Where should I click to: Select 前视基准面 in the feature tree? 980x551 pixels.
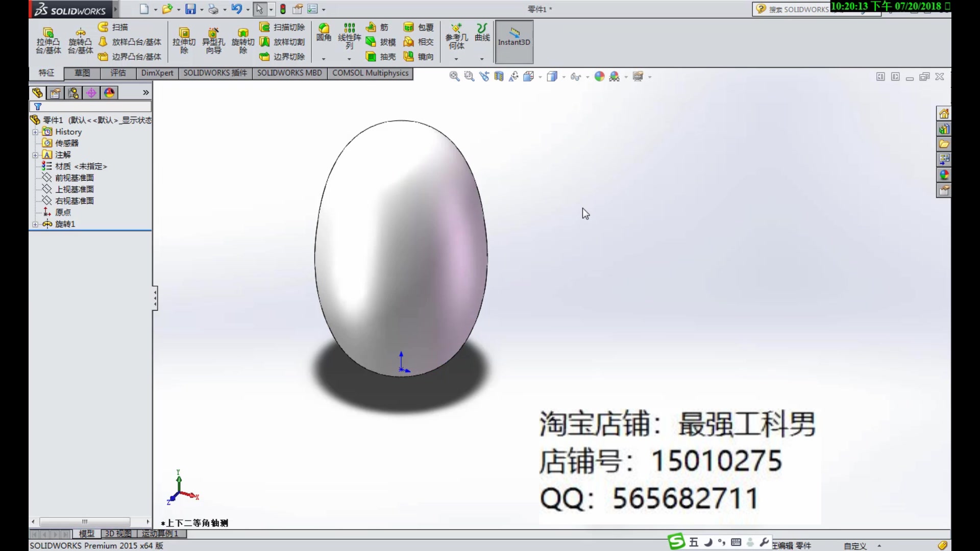(75, 178)
